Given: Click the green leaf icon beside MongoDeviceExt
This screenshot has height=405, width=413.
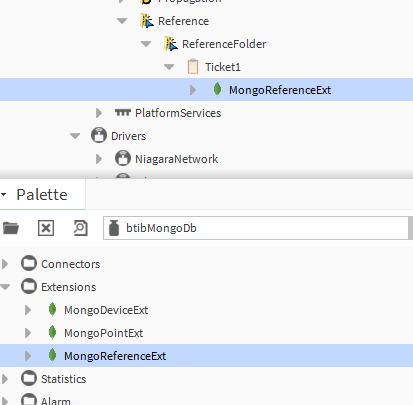Looking at the screenshot, I should tap(52, 310).
